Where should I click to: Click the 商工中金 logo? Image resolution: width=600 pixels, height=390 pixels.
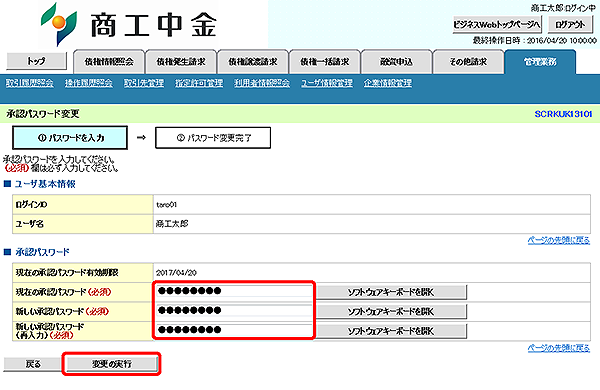pos(129,24)
